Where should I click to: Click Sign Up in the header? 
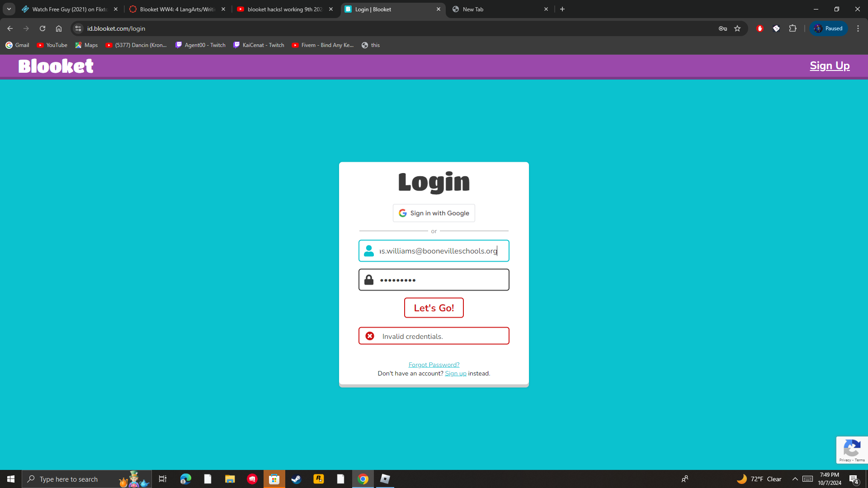coord(829,66)
